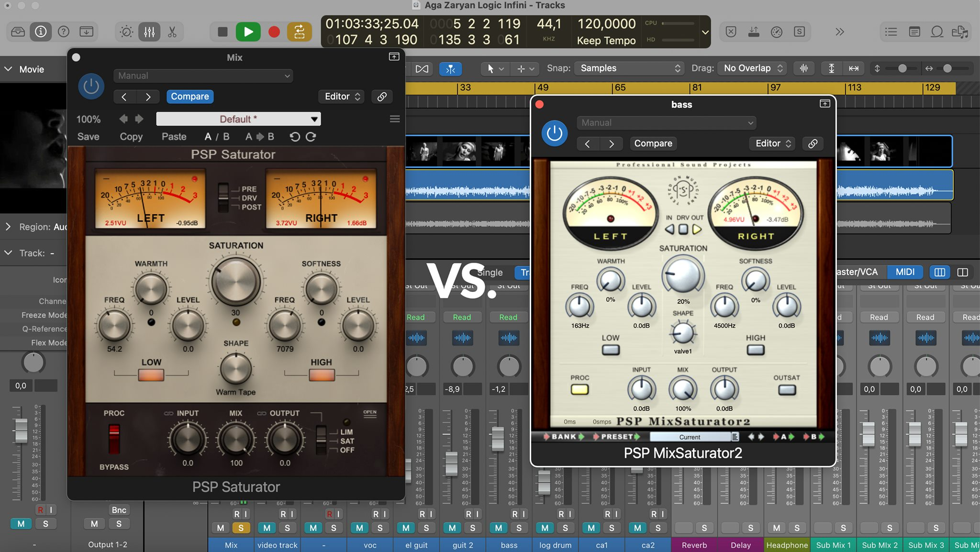Click the Stop button in transport
Image resolution: width=980 pixels, height=552 pixels.
pos(223,32)
